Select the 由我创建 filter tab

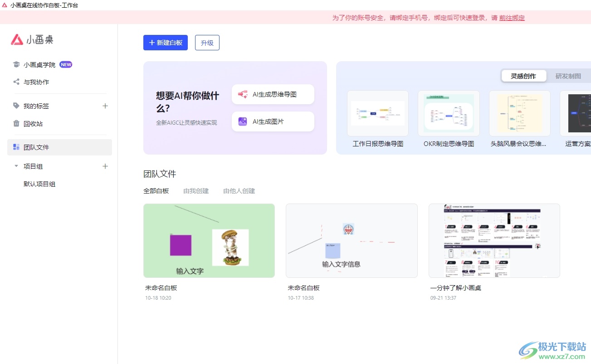pyautogui.click(x=196, y=191)
